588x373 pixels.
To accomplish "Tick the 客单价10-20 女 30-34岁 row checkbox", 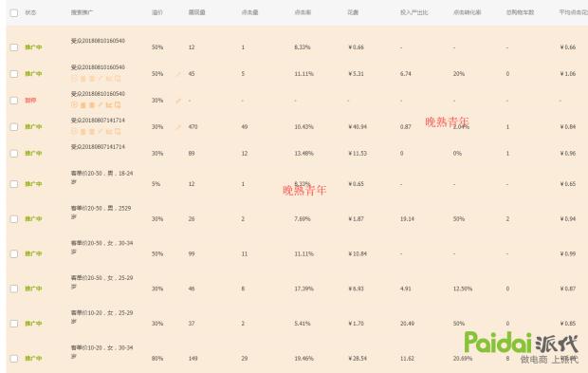I will click(x=14, y=359).
